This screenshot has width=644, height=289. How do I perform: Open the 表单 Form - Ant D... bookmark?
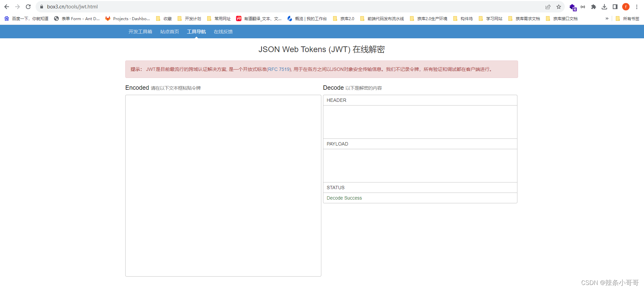point(77,18)
